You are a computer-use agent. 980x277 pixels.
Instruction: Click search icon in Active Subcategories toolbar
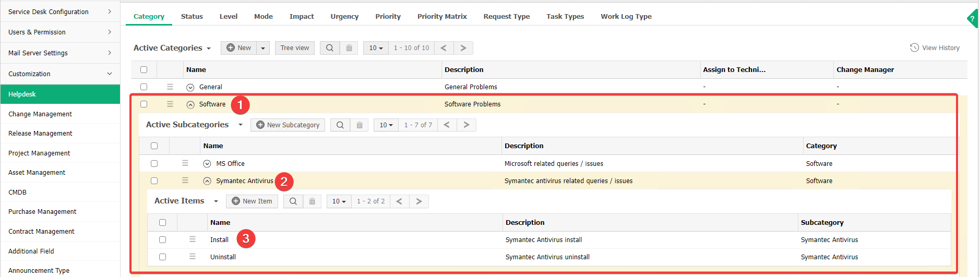340,125
